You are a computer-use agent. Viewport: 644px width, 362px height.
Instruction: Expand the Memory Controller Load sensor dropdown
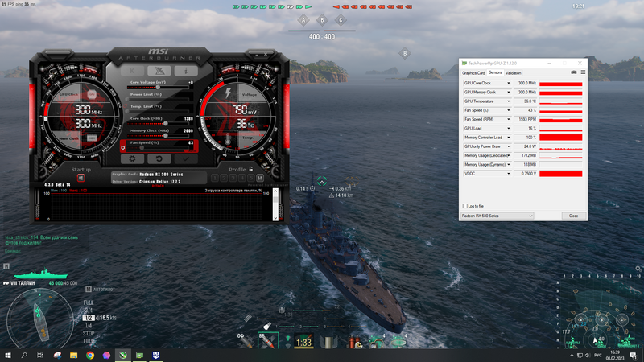[x=509, y=138]
